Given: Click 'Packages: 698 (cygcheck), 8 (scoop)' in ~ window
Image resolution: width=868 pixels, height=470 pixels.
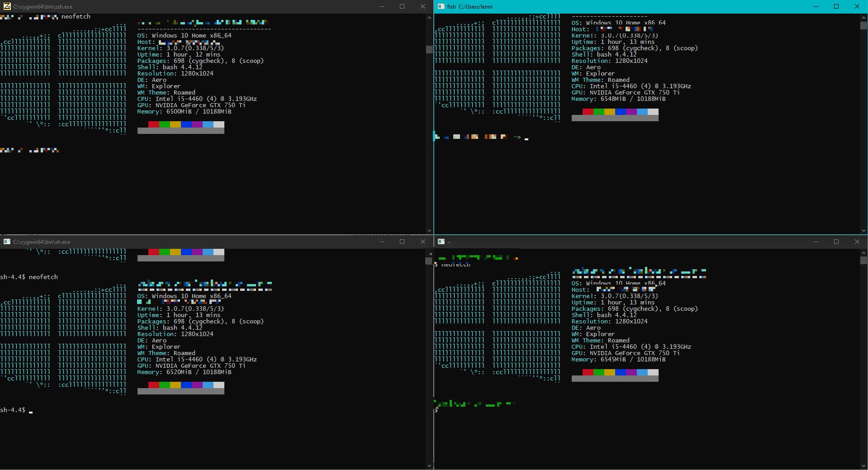Looking at the screenshot, I should [635, 309].
